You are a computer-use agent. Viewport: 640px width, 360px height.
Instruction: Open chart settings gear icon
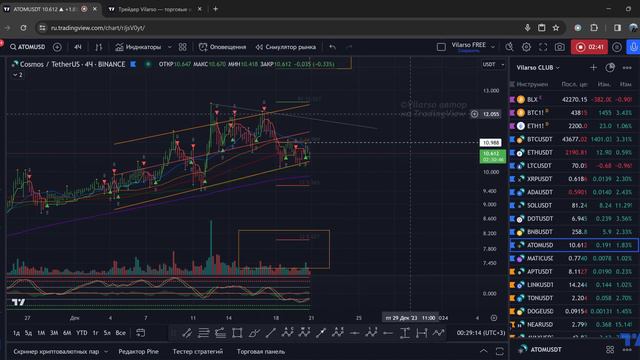click(x=526, y=47)
